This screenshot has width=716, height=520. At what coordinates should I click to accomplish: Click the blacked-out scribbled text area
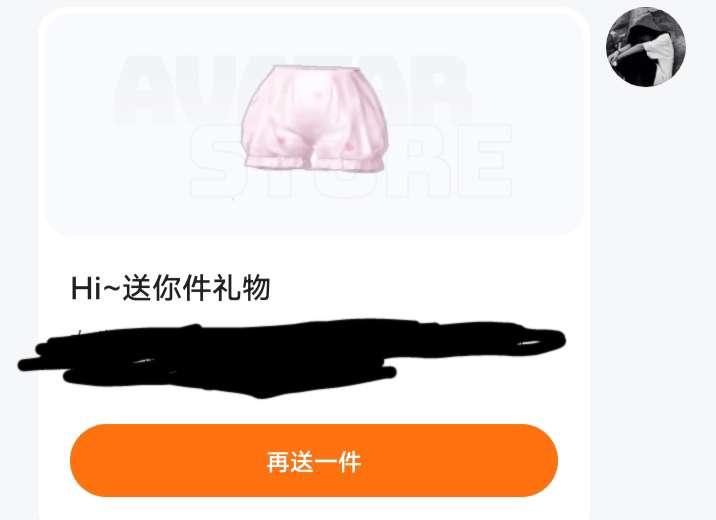[292, 356]
